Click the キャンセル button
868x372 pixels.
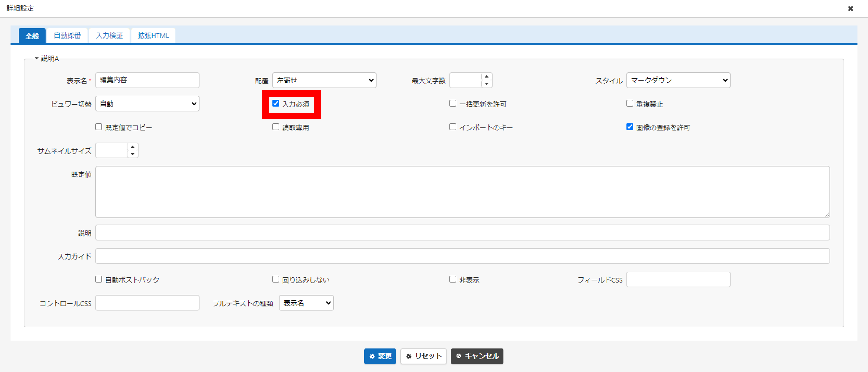pyautogui.click(x=477, y=356)
